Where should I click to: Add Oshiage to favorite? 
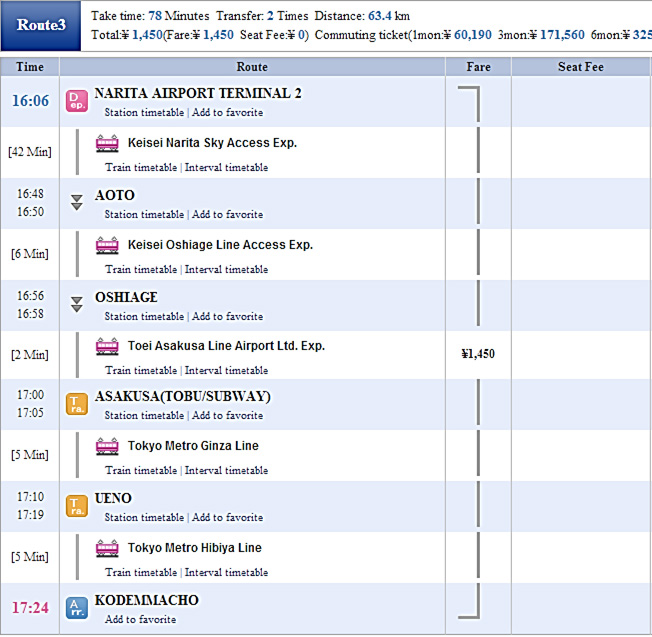point(227,317)
